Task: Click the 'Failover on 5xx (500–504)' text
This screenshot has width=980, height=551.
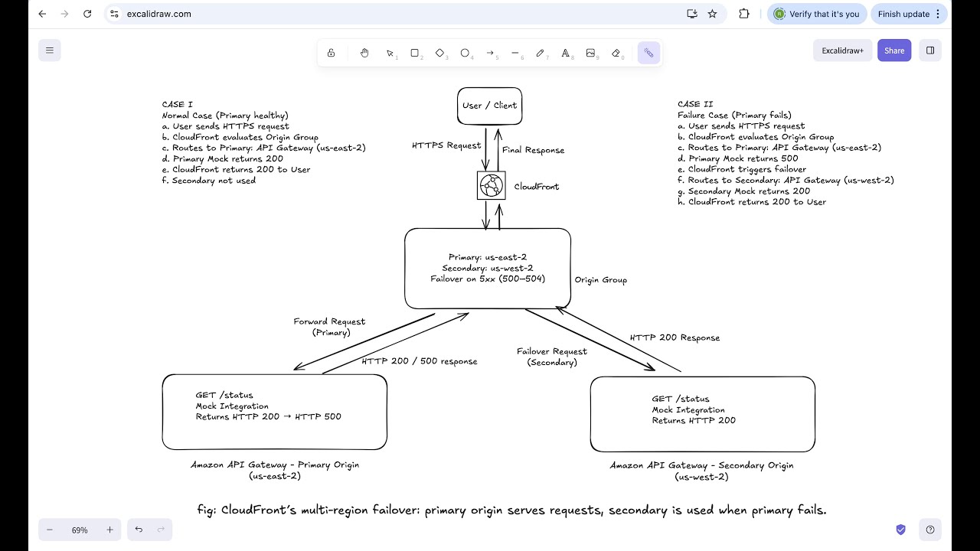Action: click(488, 279)
